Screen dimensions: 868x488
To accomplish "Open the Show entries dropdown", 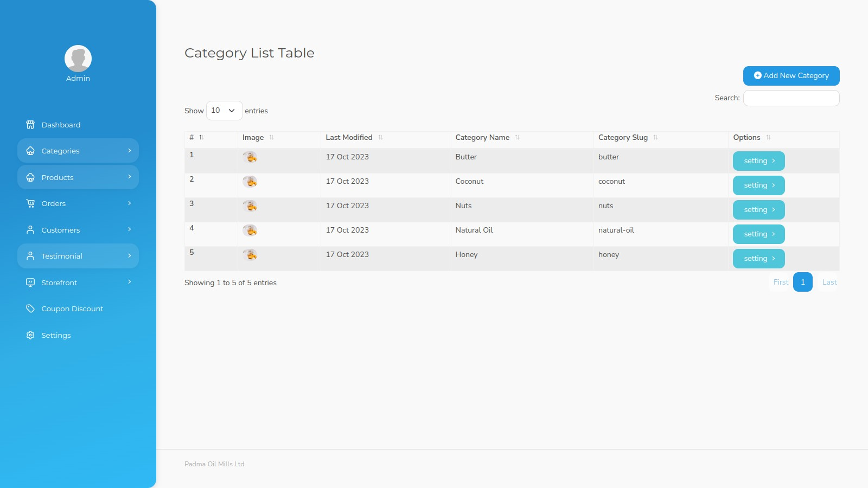I will point(224,111).
